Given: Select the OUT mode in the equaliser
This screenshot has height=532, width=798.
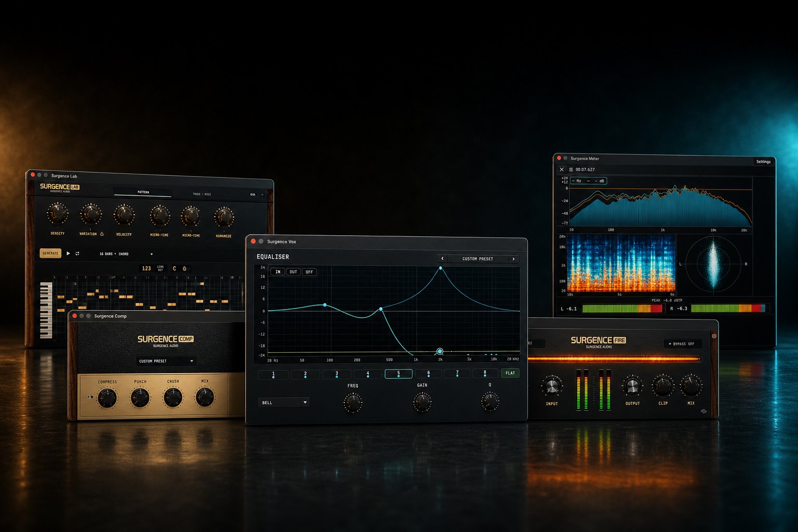Looking at the screenshot, I should point(294,272).
